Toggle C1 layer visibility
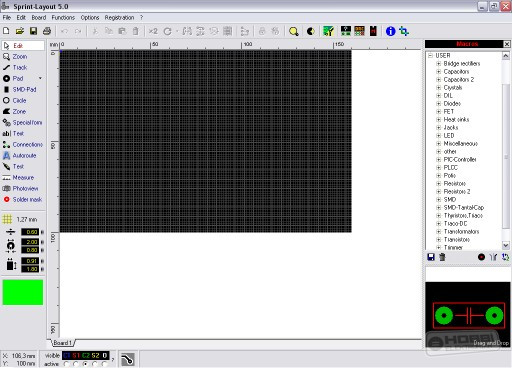Image resolution: width=512 pixels, height=368 pixels. click(x=67, y=356)
